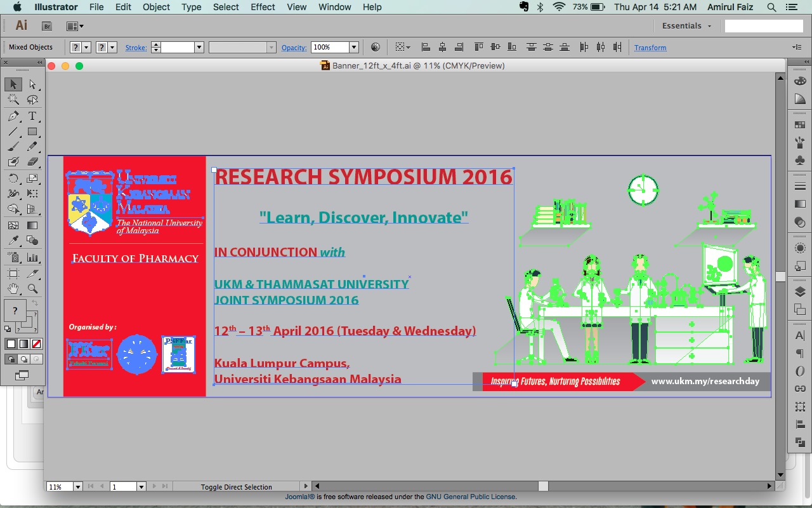Open the Character panel icon

pos(800,336)
